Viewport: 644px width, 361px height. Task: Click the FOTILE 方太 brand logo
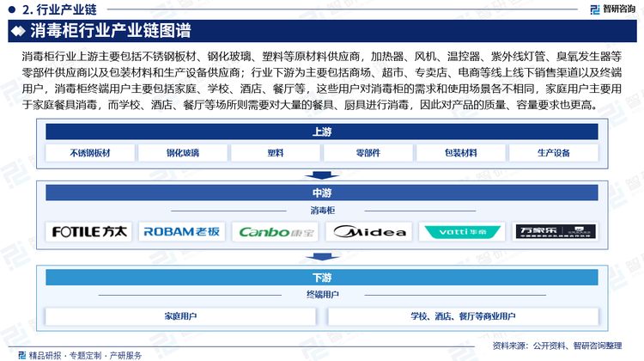point(89,232)
